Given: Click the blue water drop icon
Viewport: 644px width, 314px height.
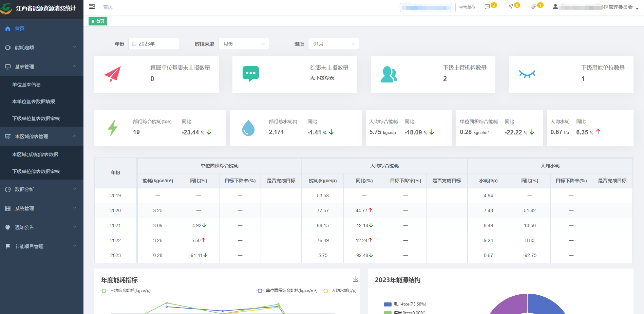Looking at the screenshot, I should [248, 128].
